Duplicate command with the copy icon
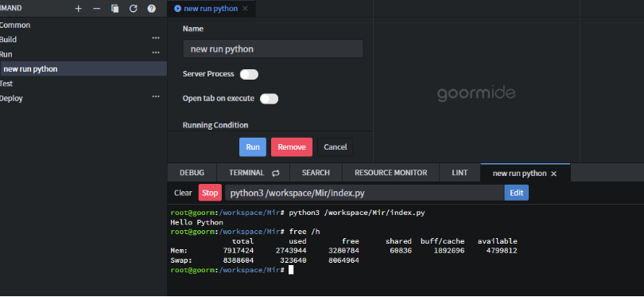 115,9
